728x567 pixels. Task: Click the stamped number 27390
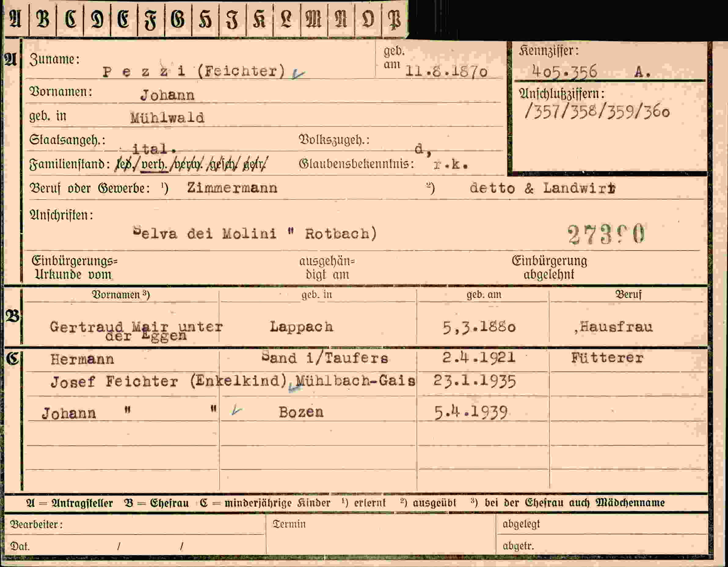pos(606,234)
